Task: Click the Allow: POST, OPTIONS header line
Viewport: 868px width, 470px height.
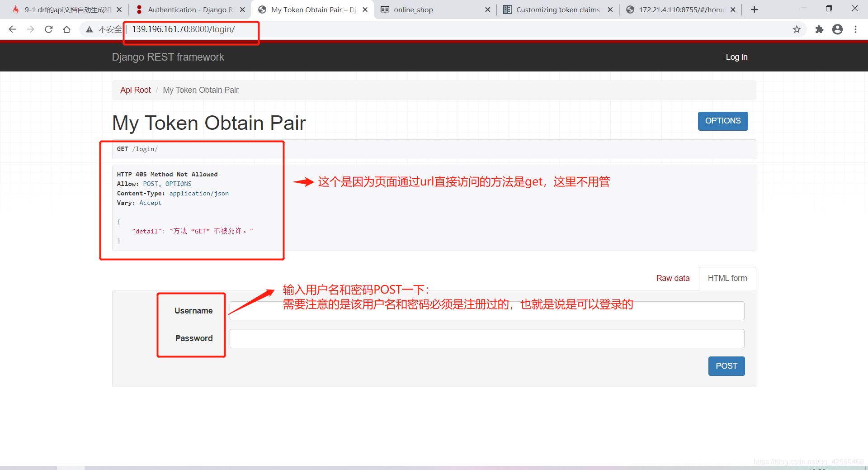Action: [154, 184]
